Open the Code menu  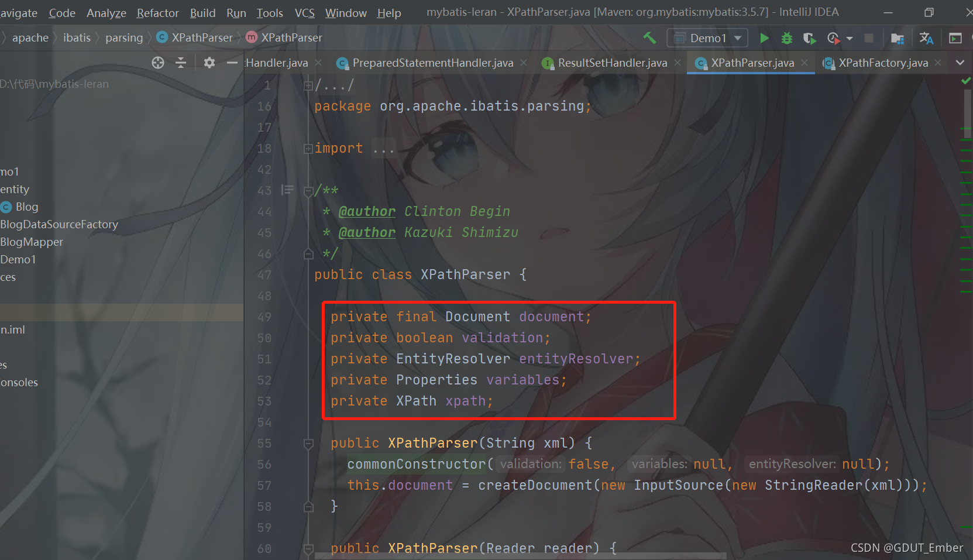62,13
